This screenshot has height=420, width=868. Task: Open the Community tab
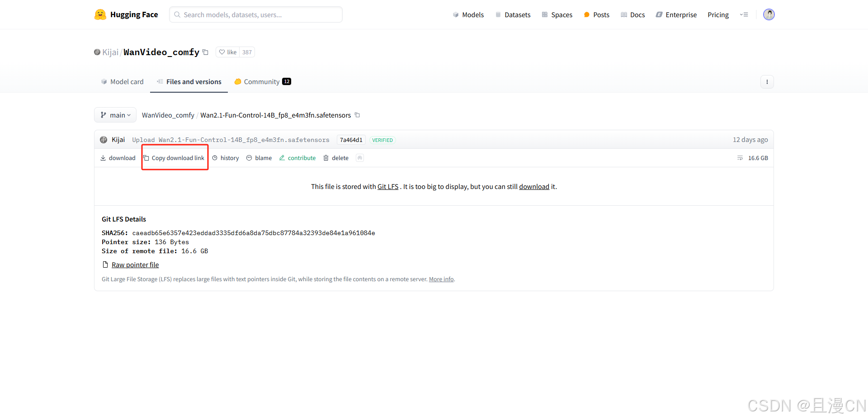[x=262, y=82]
